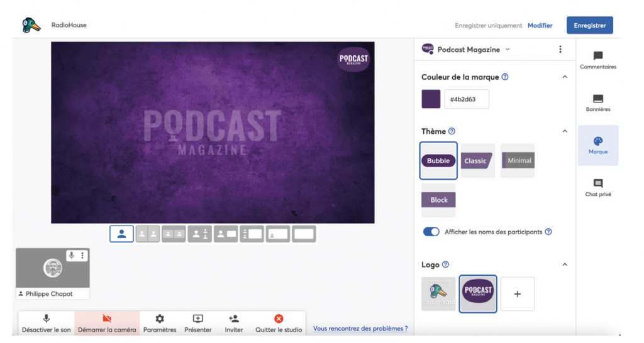The width and height of the screenshot is (644, 343).
Task: Select the fullscreen screen-share layout
Action: tap(304, 234)
